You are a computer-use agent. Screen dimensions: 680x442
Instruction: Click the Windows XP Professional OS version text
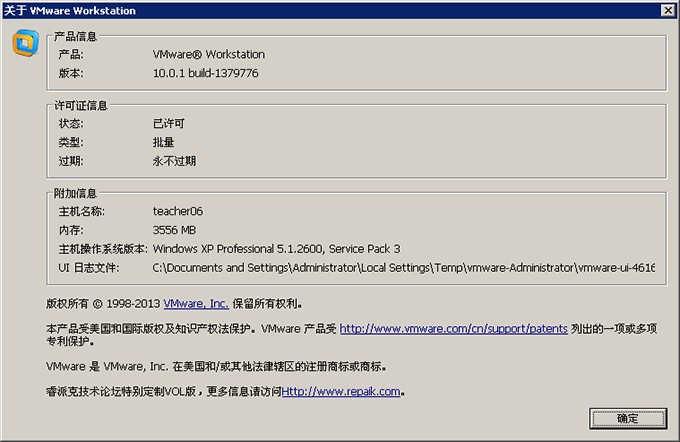click(277, 249)
